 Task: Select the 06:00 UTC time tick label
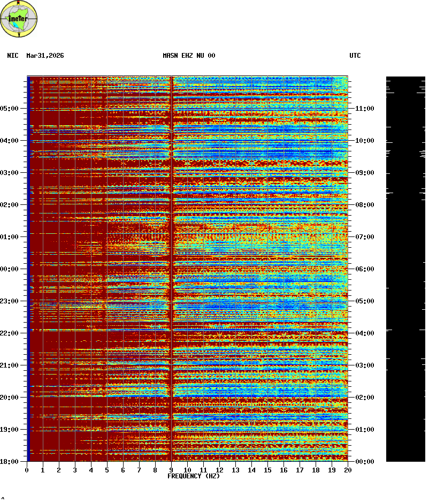364,269
